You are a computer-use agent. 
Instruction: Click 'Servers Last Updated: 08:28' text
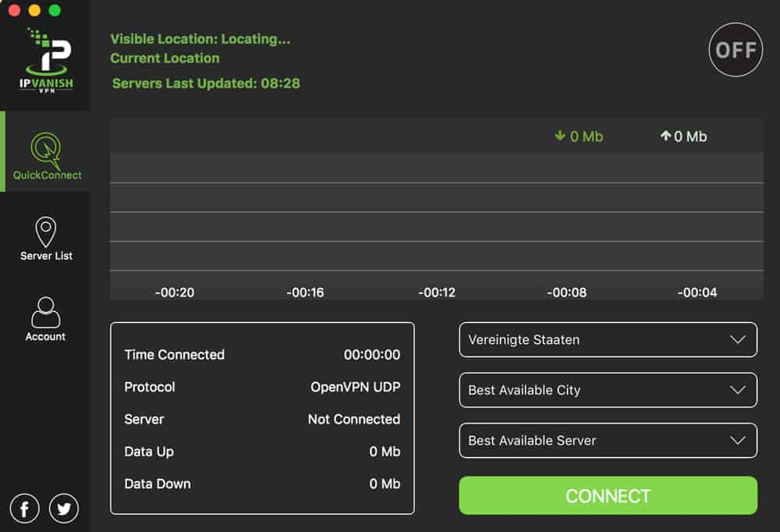pos(206,83)
